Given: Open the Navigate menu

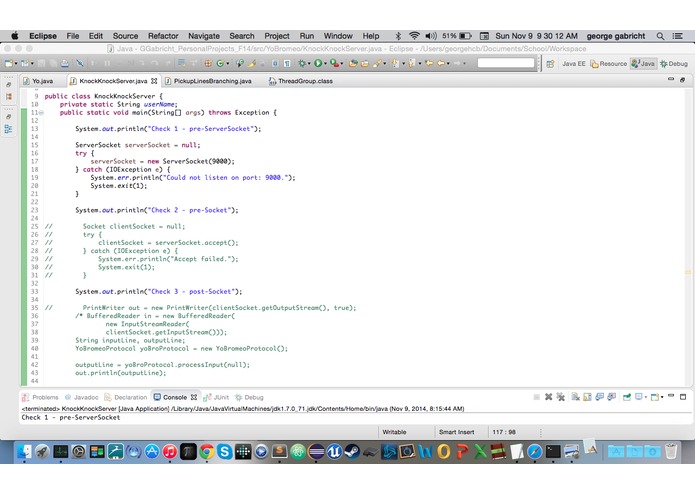Looking at the screenshot, I should [204, 36].
